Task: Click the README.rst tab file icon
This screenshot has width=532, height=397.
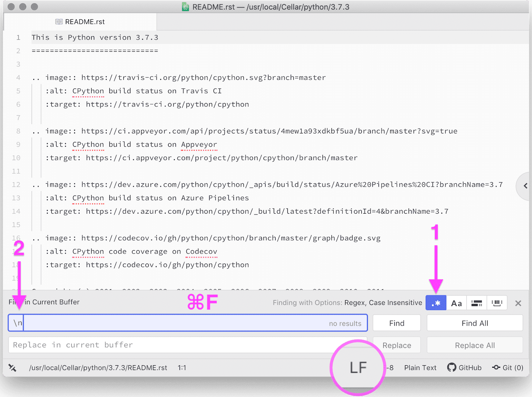Action: pos(59,22)
